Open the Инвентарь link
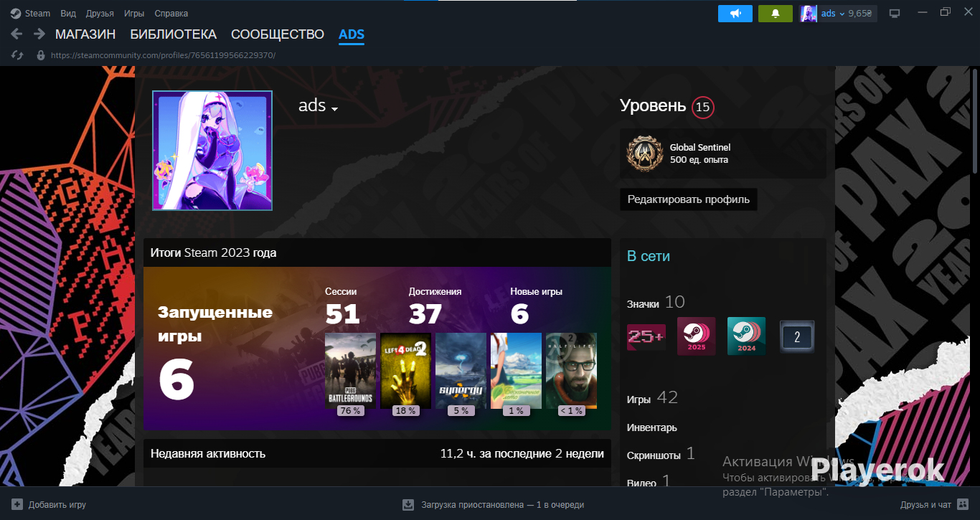 pos(652,427)
